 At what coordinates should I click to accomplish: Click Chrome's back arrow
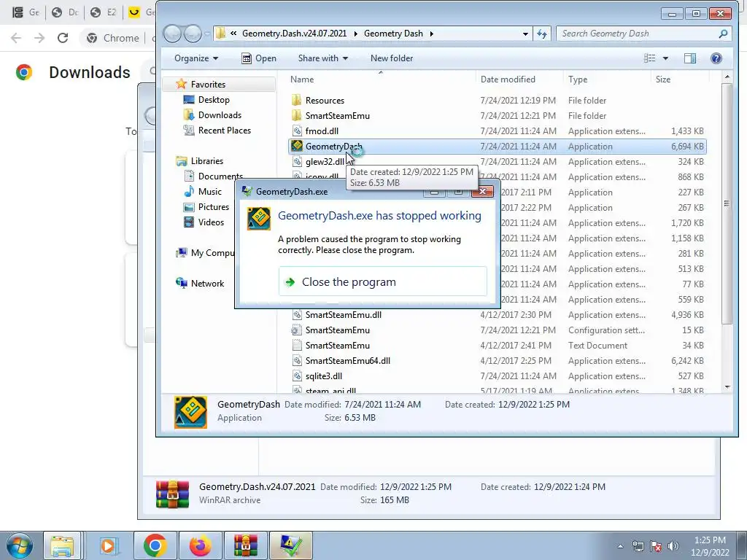click(x=16, y=38)
